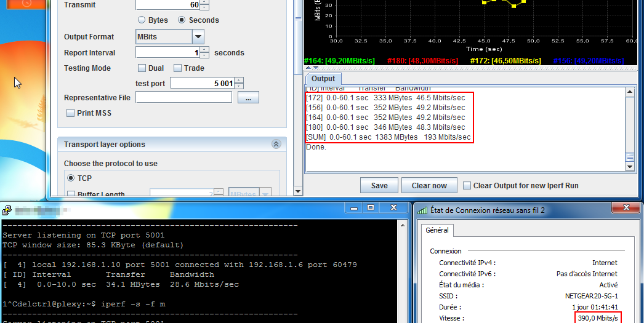Select the Seconds radio button

click(182, 20)
